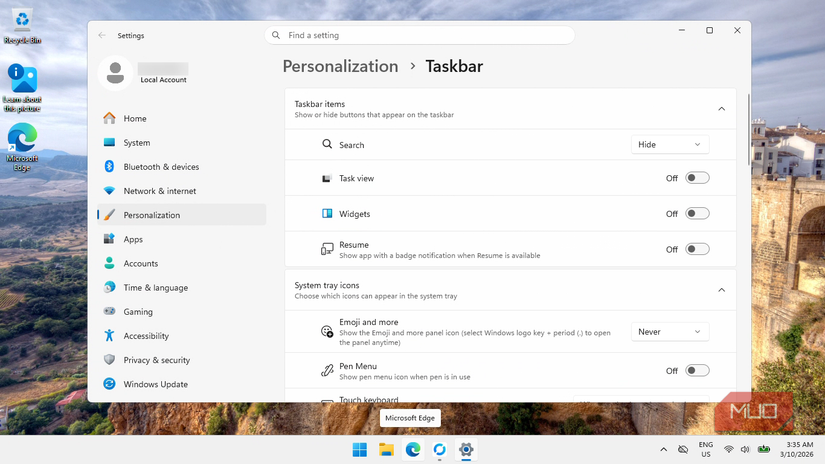
Task: Open the blue circular app on taskbar
Action: (x=439, y=450)
